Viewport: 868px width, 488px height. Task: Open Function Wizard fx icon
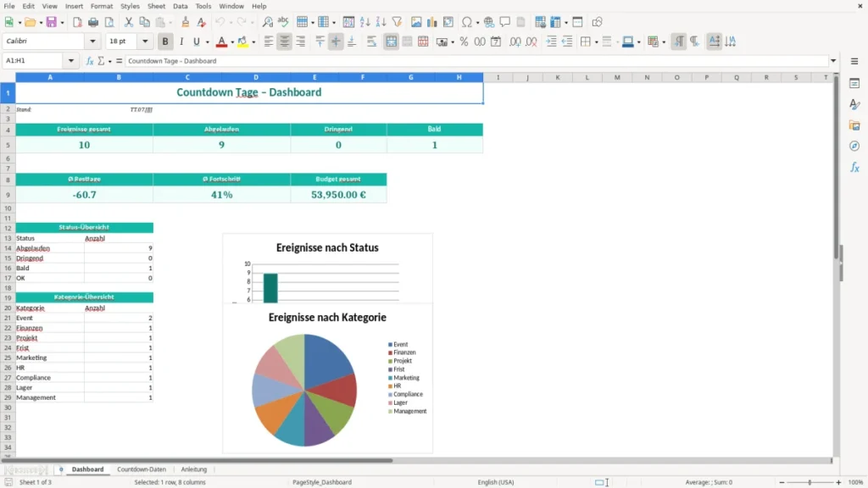tap(90, 61)
